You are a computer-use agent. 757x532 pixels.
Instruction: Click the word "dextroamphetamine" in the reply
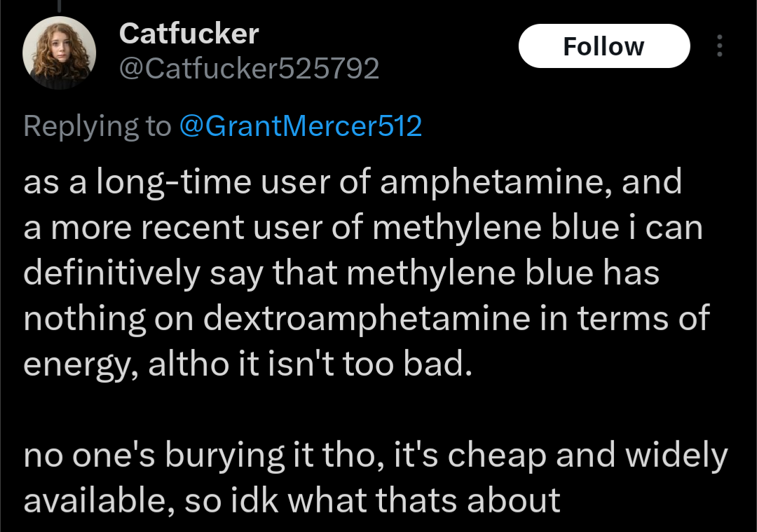click(x=367, y=319)
